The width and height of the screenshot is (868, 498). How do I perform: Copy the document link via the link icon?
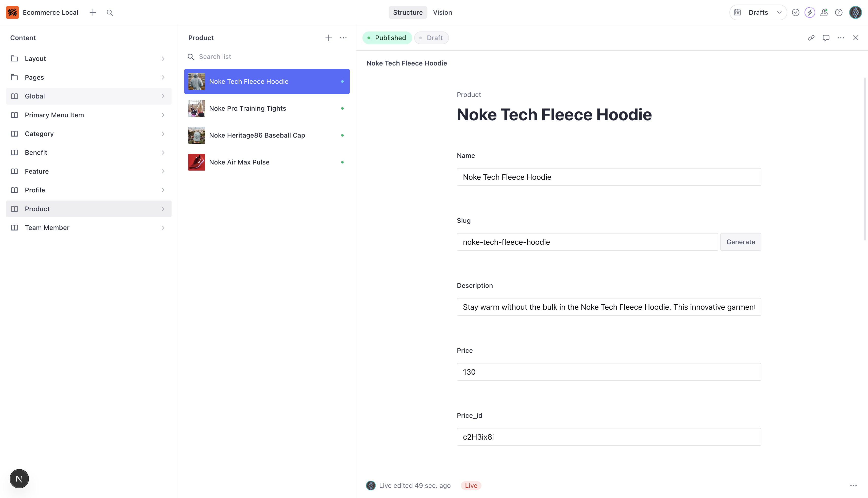[811, 38]
